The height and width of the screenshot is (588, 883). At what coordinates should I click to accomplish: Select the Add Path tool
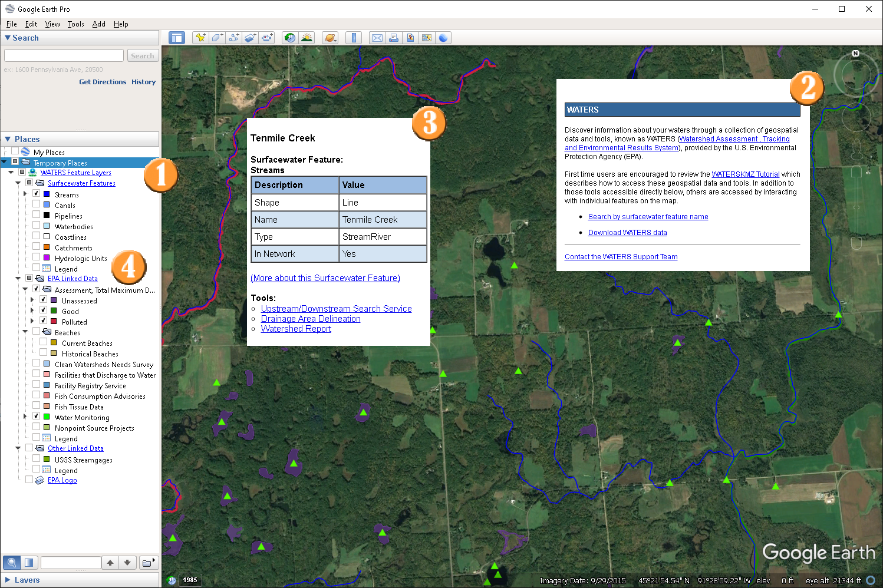(233, 38)
